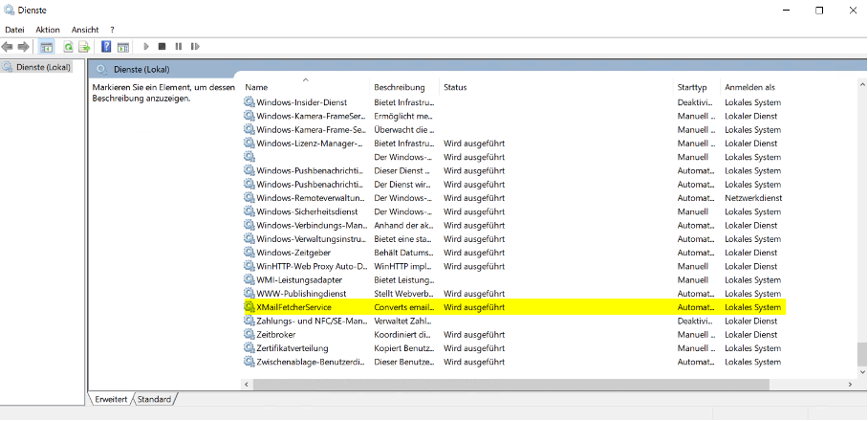
Task: Click the Dienste app icon in title bar
Action: coord(9,10)
